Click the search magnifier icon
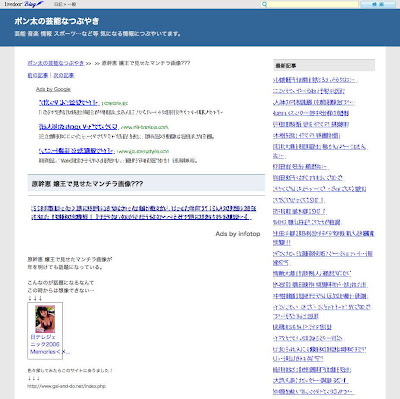Screen dimensions: 400x399 (x=264, y=4)
